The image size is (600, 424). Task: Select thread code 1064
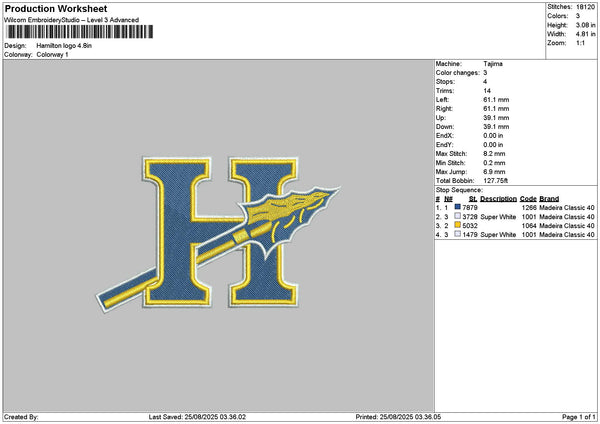click(x=529, y=226)
